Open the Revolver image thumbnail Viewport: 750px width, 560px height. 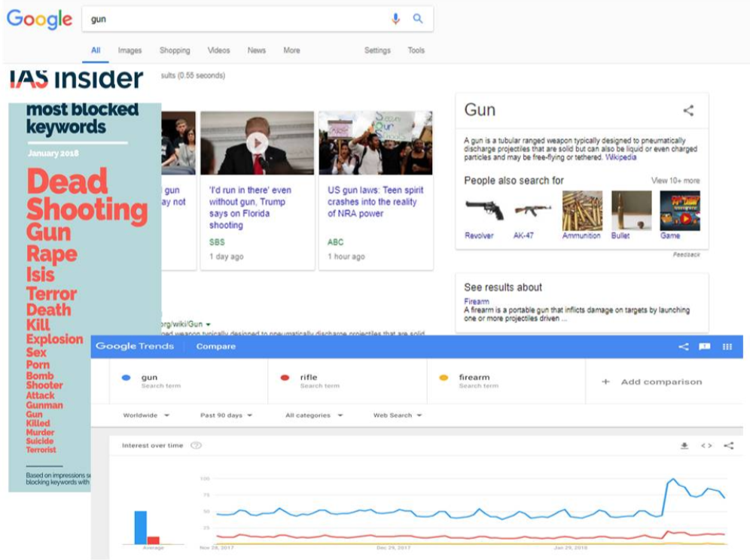484,211
